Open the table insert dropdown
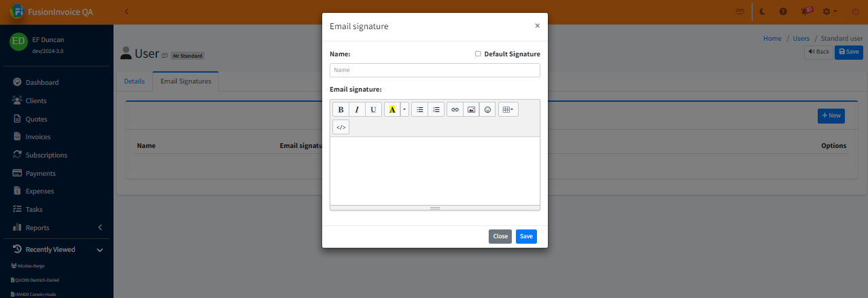Viewport: 868px width, 298px height. (x=508, y=109)
